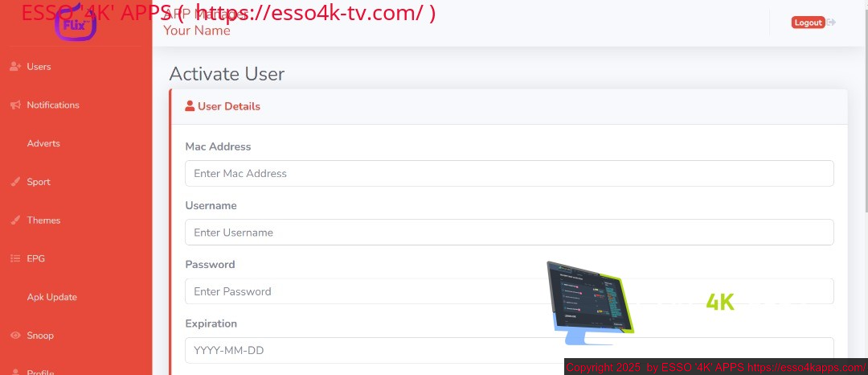Click the Your Name text in header

[197, 31]
